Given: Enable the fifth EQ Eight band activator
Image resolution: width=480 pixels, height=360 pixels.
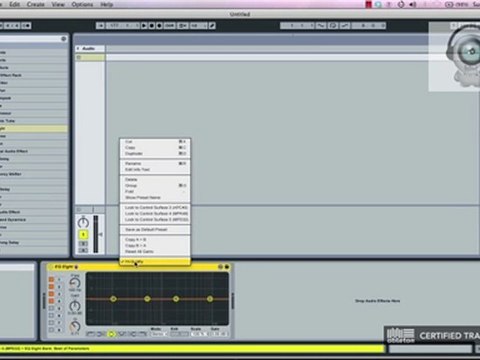Looking at the screenshot, I should [x=51, y=308].
